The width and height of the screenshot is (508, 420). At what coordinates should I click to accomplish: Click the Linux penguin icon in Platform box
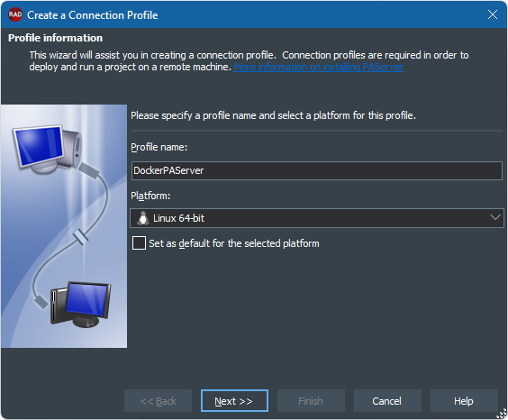click(142, 218)
